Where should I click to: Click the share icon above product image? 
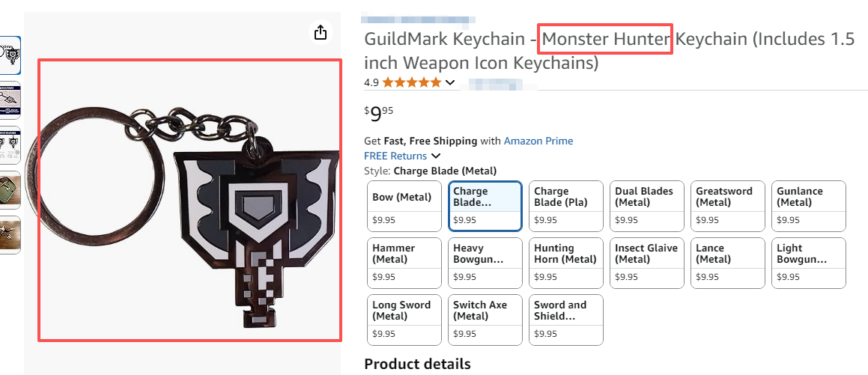click(321, 32)
